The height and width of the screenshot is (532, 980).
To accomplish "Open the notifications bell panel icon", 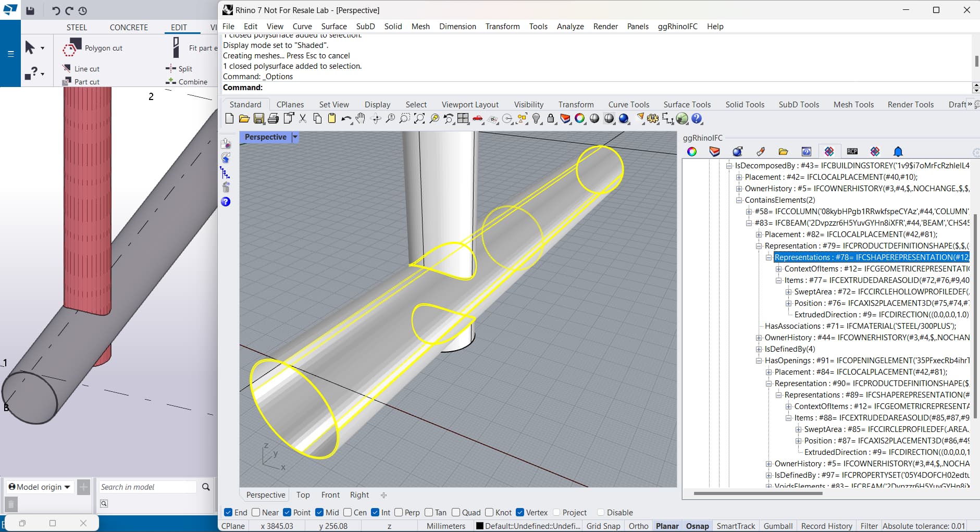I will click(898, 152).
